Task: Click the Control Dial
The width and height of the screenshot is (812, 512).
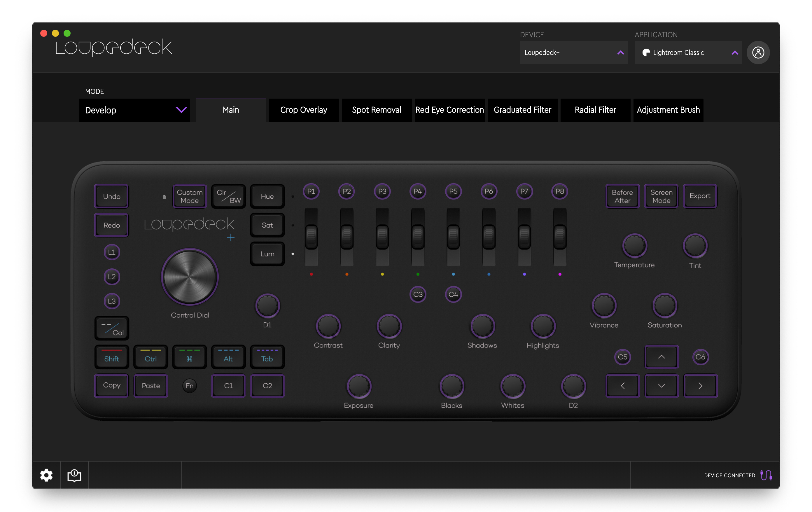Action: [x=190, y=277]
